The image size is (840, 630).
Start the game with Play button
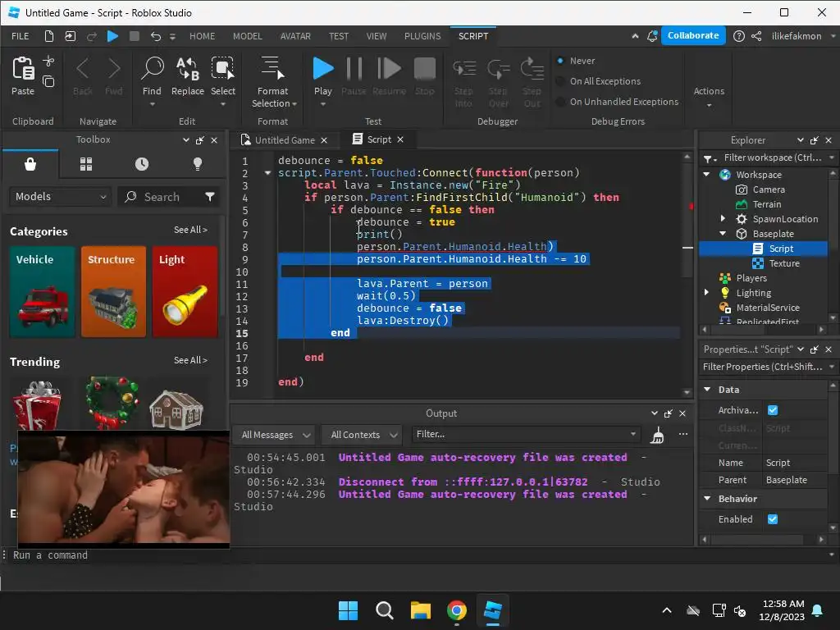323,69
